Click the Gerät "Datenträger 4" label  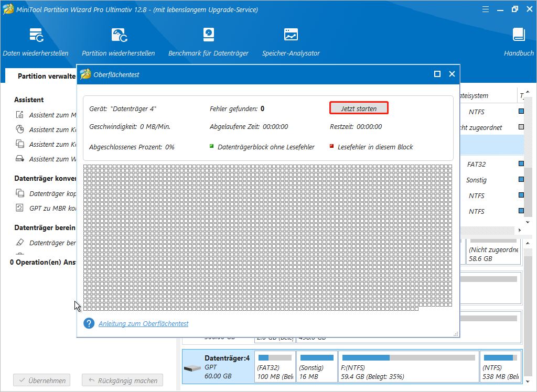click(x=123, y=109)
